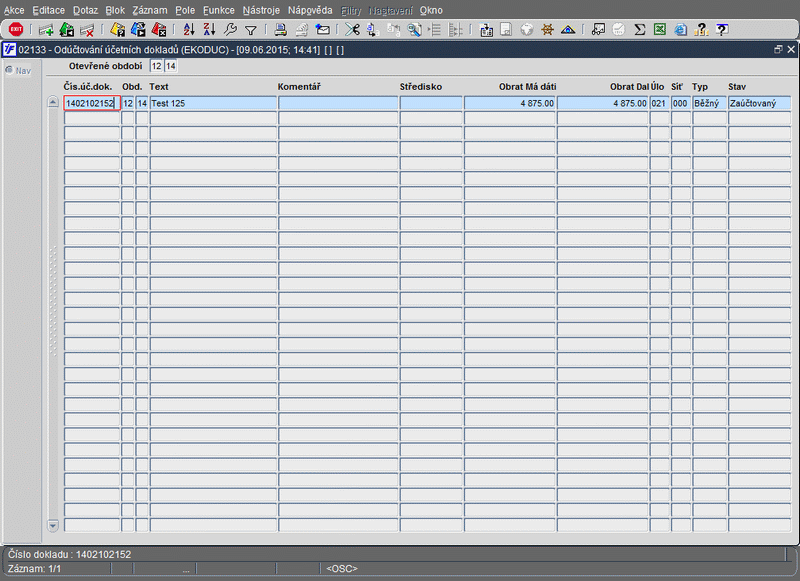This screenshot has height=581, width=800.
Task: Click 'Záznam: 1/1' in the status bar
Action: (x=35, y=568)
